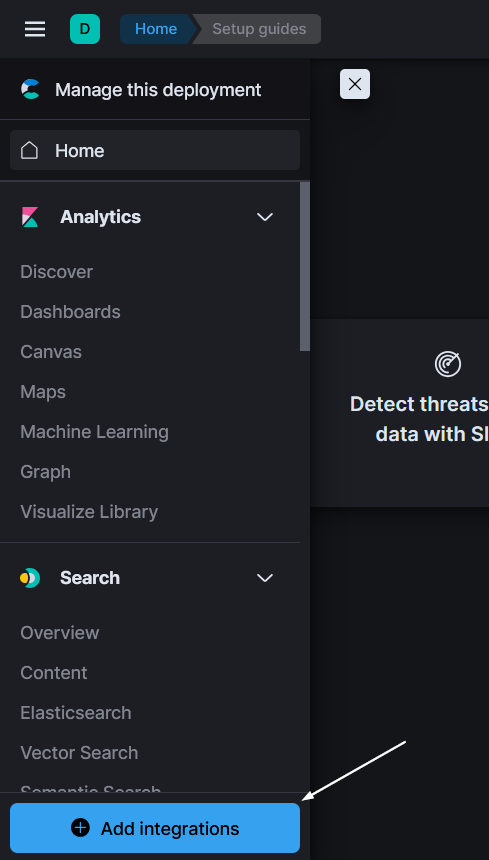Select the Setup guides breadcrumb
Screen dimensions: 489x860
click(x=259, y=29)
